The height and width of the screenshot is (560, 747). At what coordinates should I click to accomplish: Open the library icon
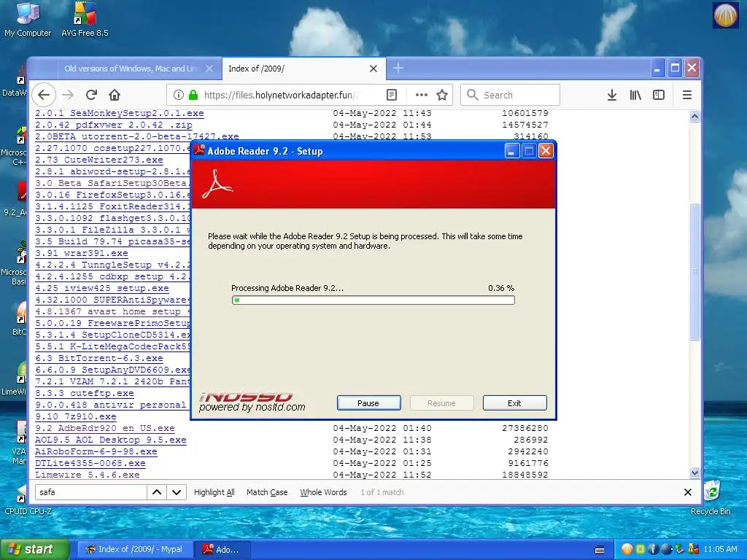[635, 95]
